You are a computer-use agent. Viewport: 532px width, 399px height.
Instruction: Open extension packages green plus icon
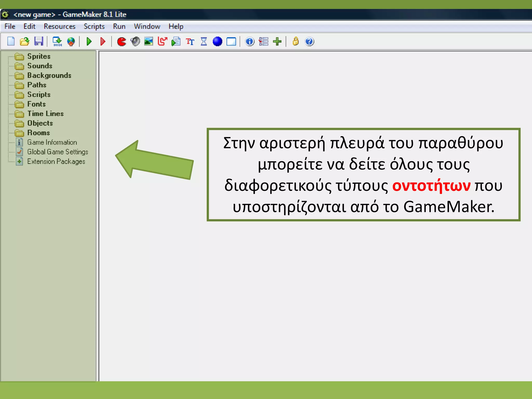point(277,41)
